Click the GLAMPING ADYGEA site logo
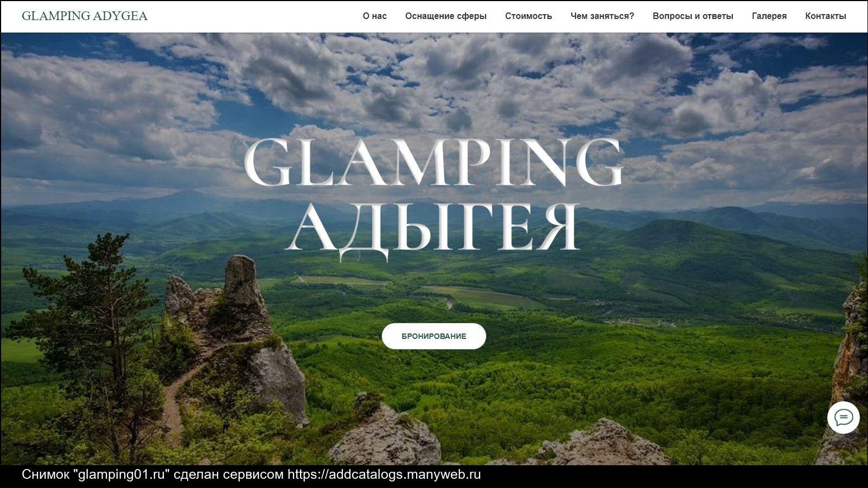 (x=85, y=16)
